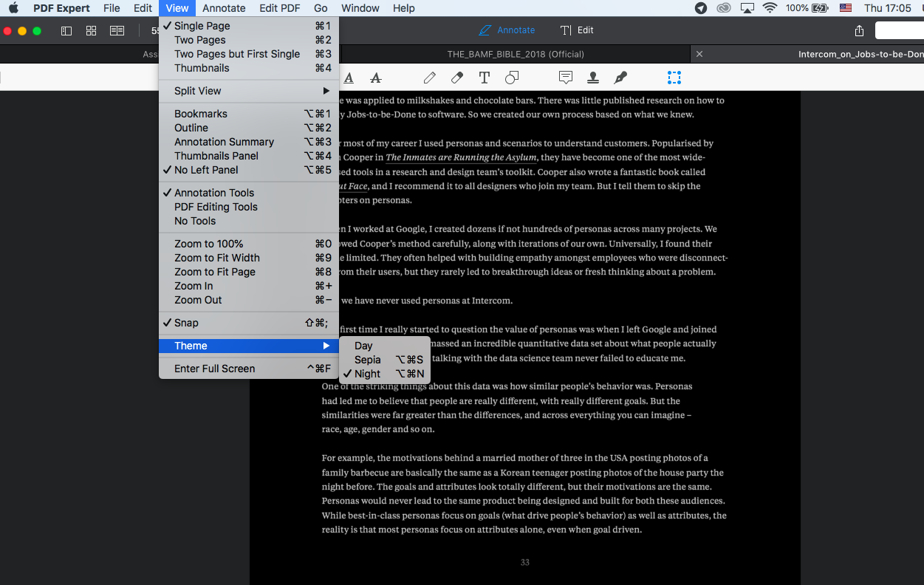The height and width of the screenshot is (585, 924).
Task: Open the Note comment annotation tool
Action: pos(565,78)
